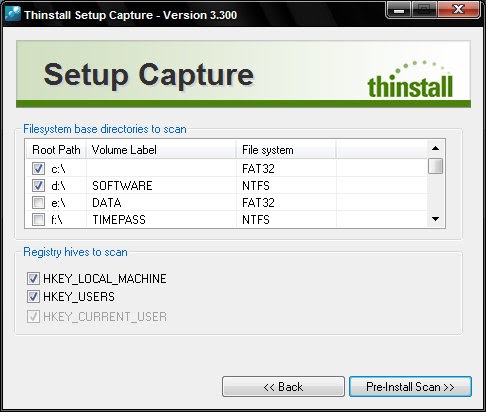Click the Volume Label column header
Viewport: 486px width, 412px height.
point(161,150)
